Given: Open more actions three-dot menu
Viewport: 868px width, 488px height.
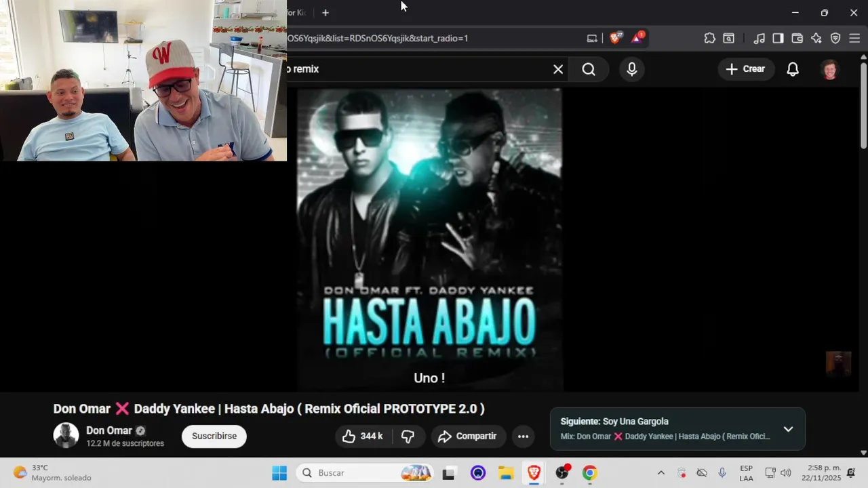Looking at the screenshot, I should (523, 436).
